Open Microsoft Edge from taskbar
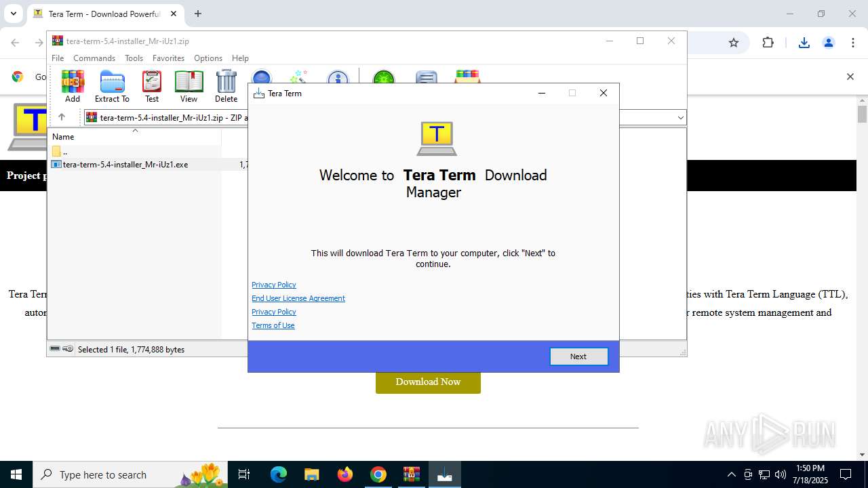The height and width of the screenshot is (488, 868). [279, 474]
